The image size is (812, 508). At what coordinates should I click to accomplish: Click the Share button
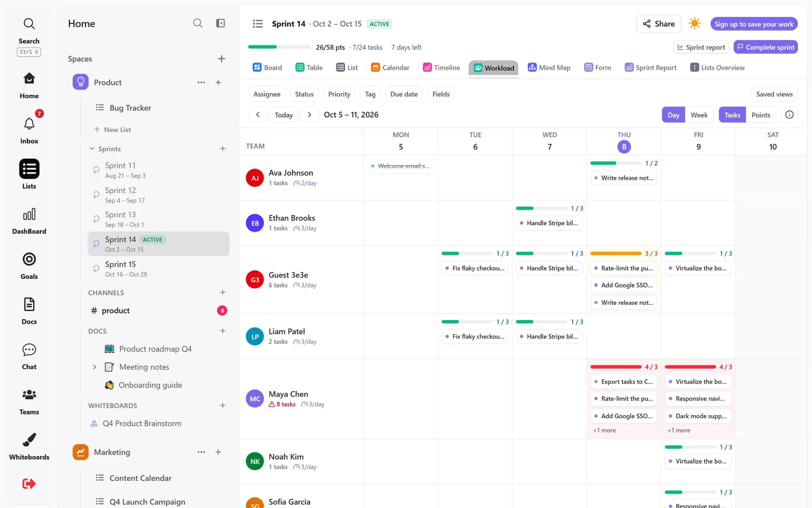[x=658, y=24]
